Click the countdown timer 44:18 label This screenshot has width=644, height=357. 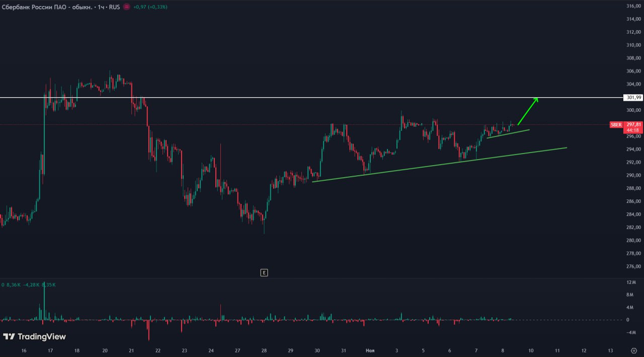click(x=632, y=130)
